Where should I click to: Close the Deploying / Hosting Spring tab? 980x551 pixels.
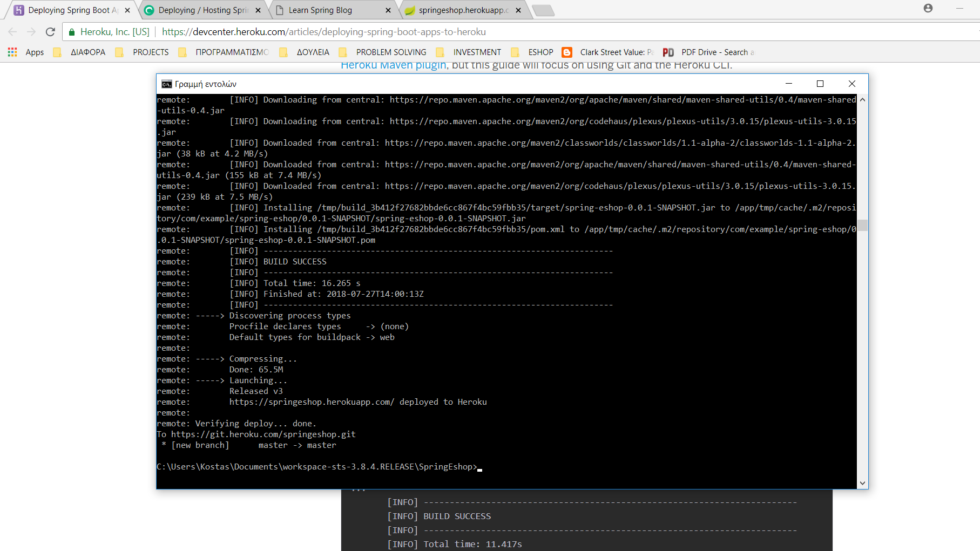click(x=258, y=10)
